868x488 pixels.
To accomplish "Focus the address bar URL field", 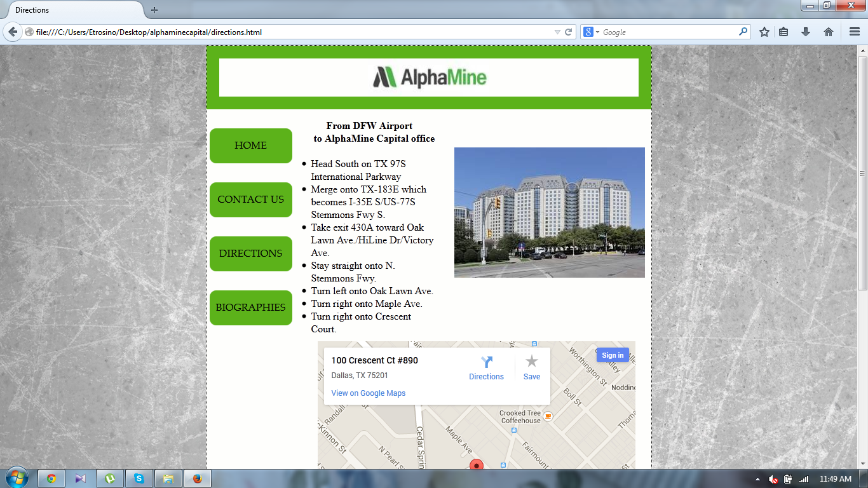I will (292, 32).
